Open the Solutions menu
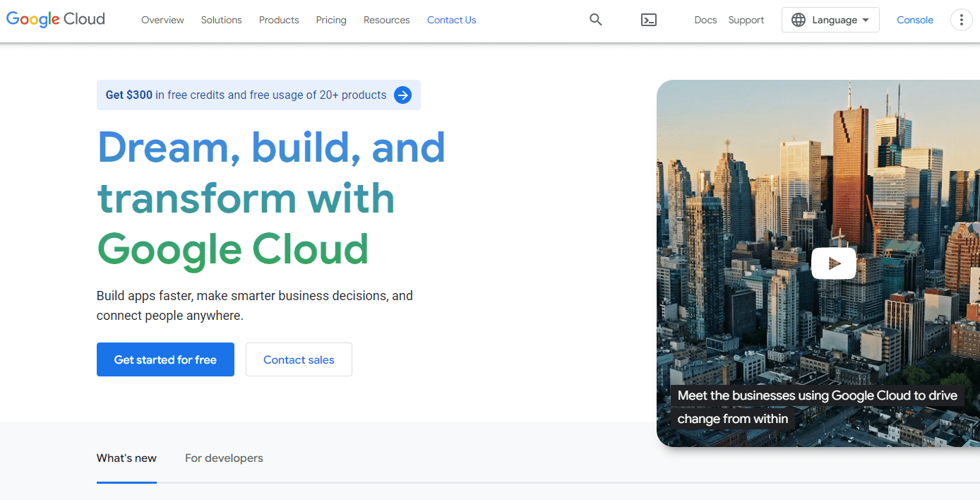This screenshot has width=980, height=500. [222, 20]
